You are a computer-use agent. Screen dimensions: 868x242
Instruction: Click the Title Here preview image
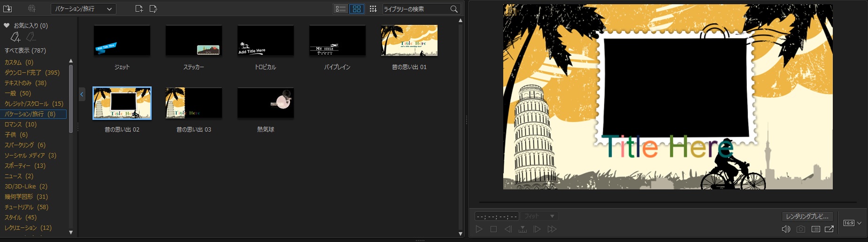(x=668, y=97)
